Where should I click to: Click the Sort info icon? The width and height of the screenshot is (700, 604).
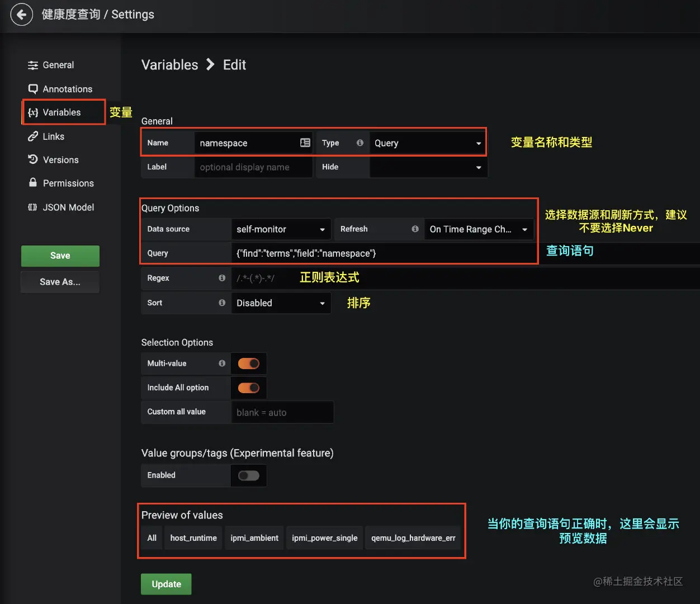point(222,303)
